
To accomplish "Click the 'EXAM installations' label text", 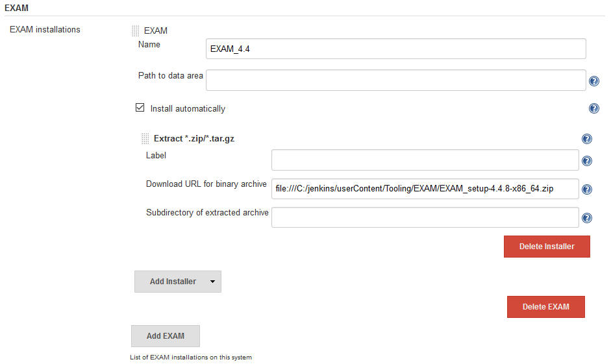I will [45, 30].
